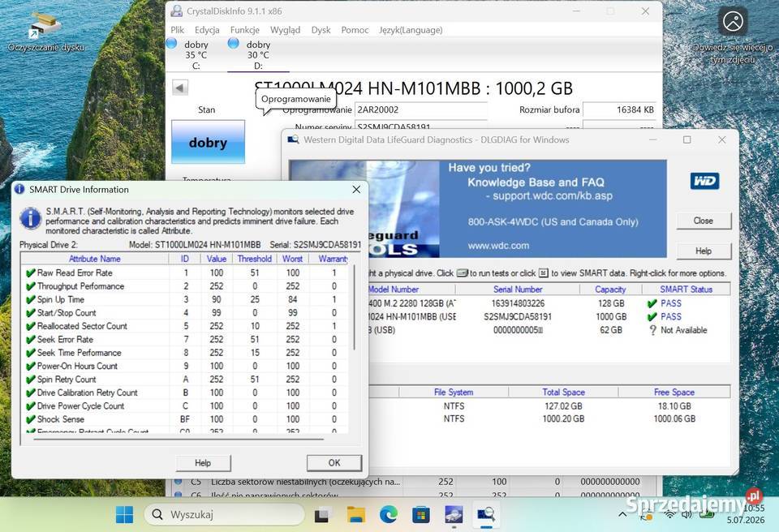Select drive D: status circle in CrystalDiskInfo
Screen dimensions: 779x532
[x=234, y=44]
